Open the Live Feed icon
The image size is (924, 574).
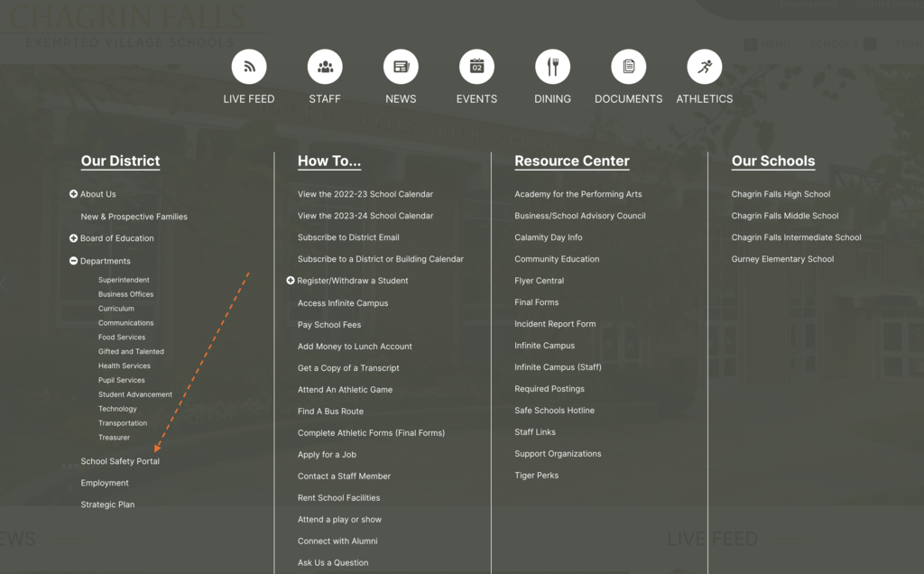tap(249, 67)
